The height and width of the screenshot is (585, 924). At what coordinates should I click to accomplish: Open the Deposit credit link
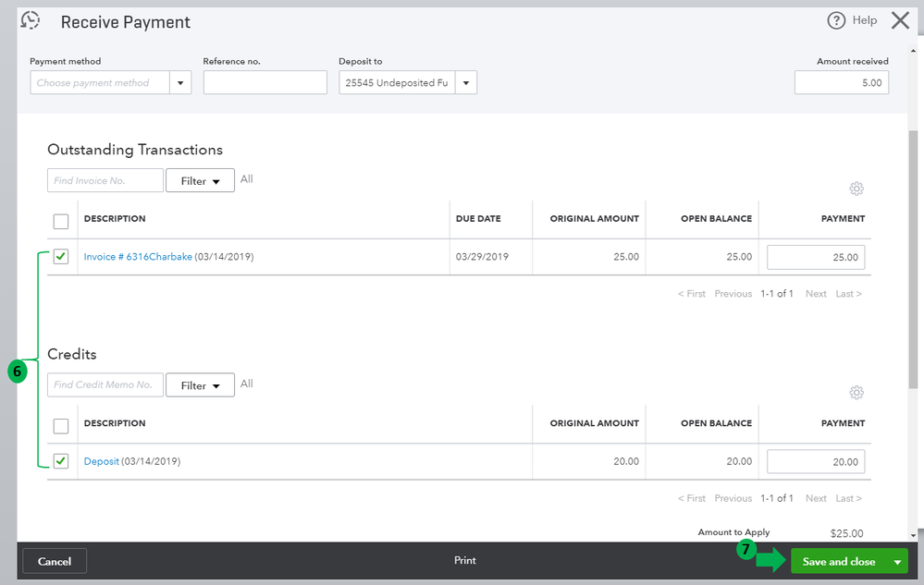[x=102, y=461]
